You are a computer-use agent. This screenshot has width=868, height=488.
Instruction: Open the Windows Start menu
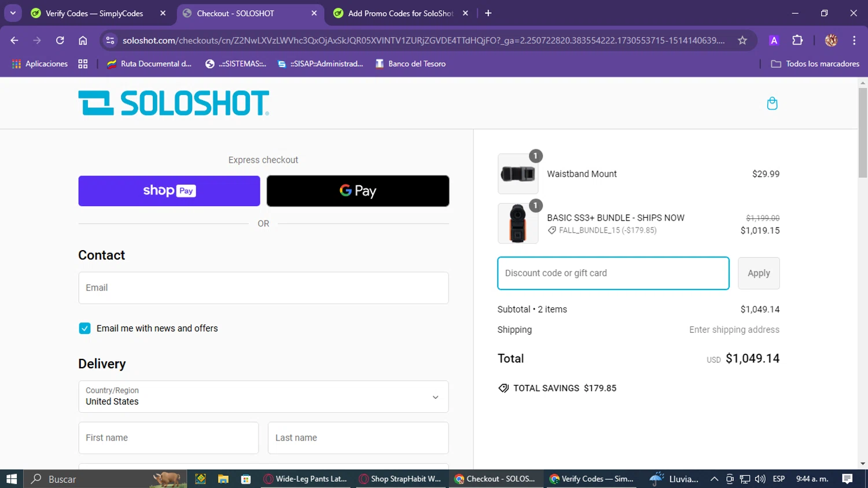[x=12, y=479]
